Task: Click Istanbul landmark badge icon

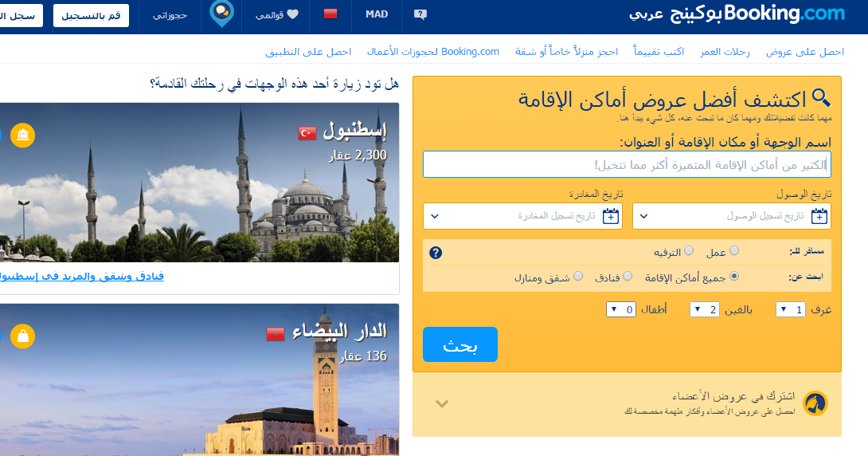Action: 23,136
